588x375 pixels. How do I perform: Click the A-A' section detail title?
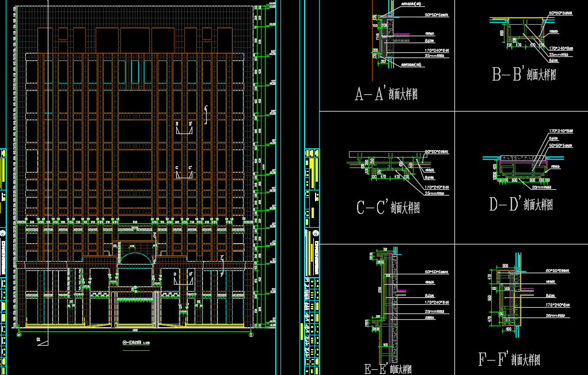tap(385, 94)
